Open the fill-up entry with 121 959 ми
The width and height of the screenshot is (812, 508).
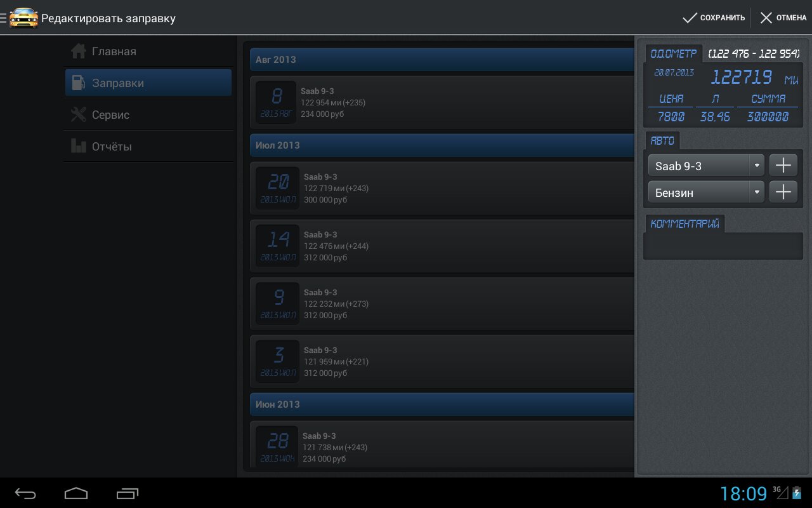[442, 362]
